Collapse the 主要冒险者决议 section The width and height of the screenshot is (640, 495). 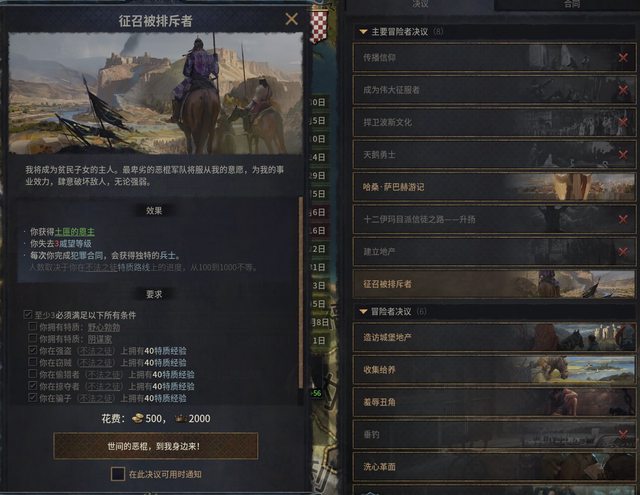click(363, 31)
